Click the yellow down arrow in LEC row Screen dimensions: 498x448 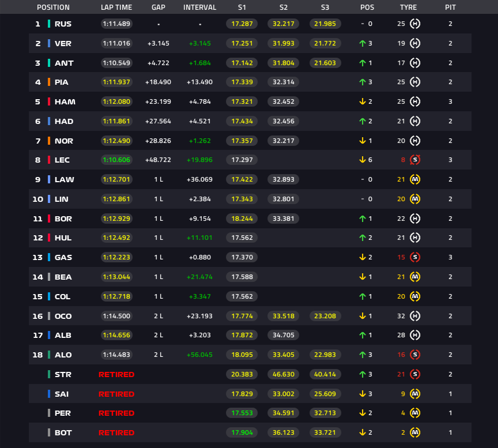363,160
